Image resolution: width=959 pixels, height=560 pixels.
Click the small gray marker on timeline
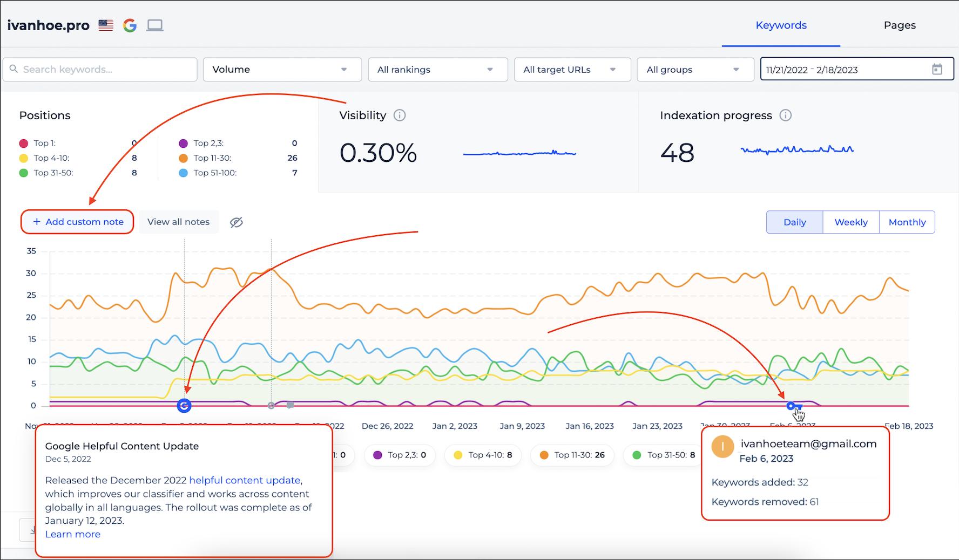tap(271, 406)
